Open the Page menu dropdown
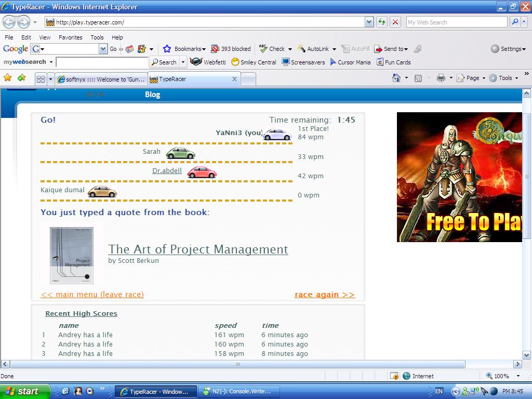Screen dimensions: 532x399 (x=484, y=78)
